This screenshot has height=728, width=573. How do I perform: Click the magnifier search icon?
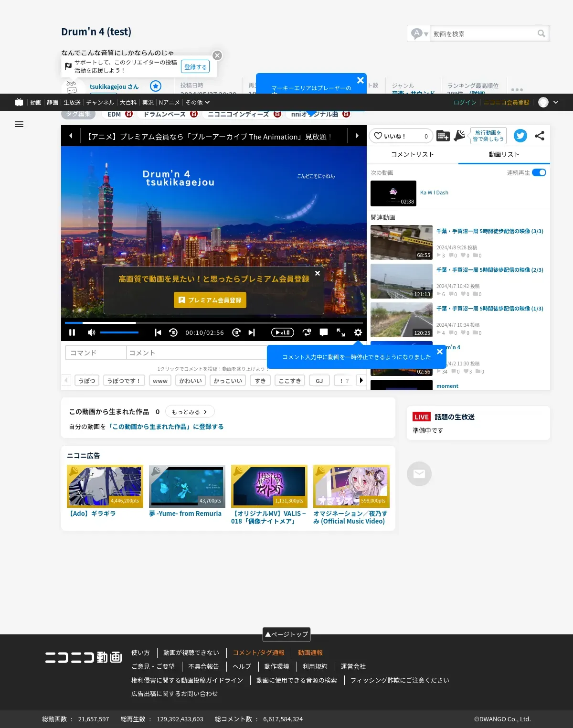coord(541,33)
